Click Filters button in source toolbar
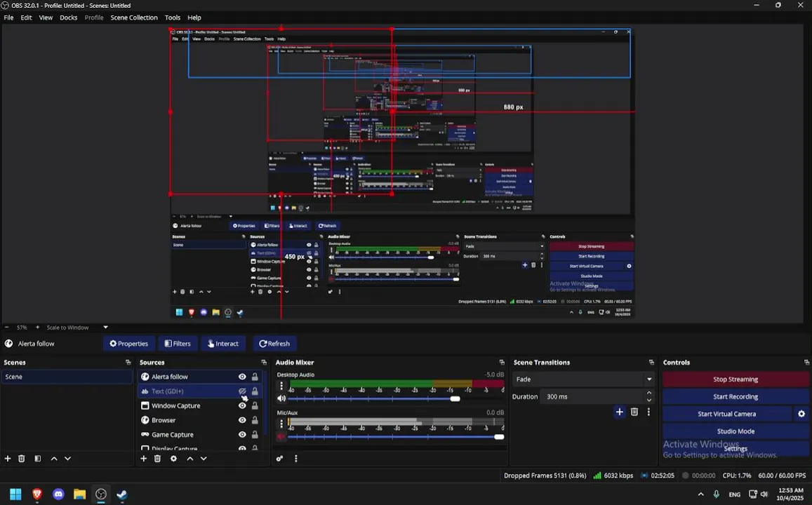812x505 pixels. [178, 344]
